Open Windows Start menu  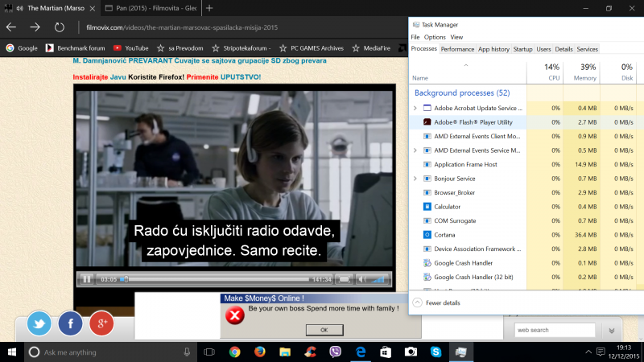(x=12, y=352)
